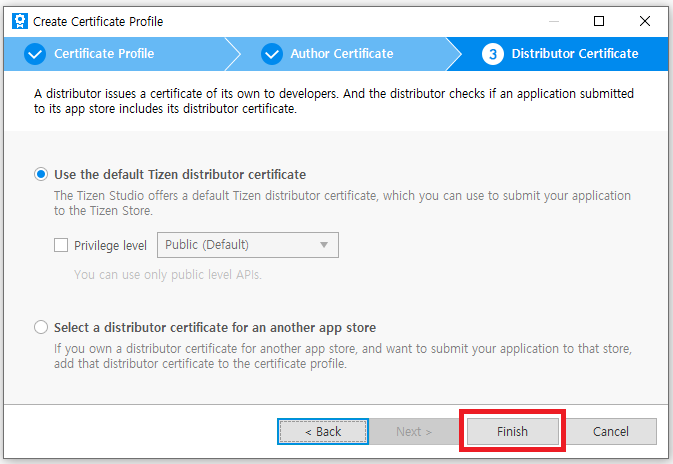Click the privilege level dropdown arrow
This screenshot has height=464, width=673.
[324, 245]
